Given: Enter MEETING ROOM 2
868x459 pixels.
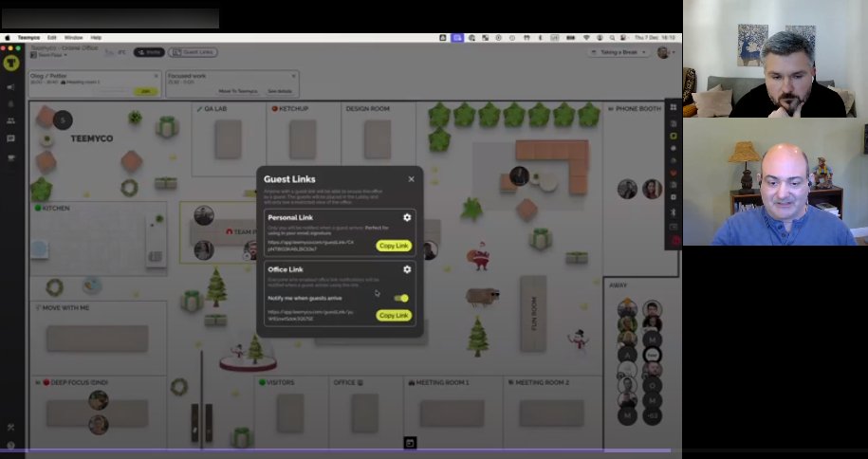Looking at the screenshot, I should (551, 413).
